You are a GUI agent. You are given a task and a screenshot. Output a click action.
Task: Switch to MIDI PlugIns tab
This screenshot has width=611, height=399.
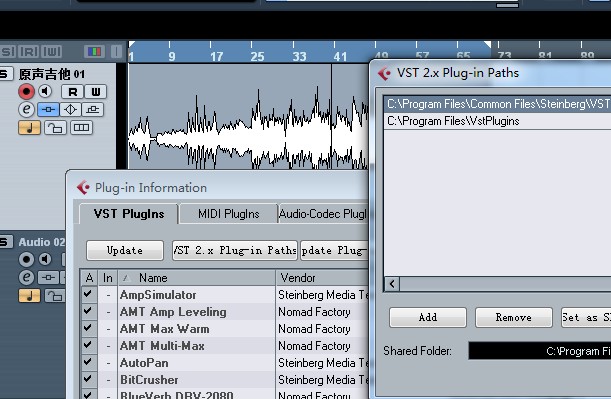coord(228,214)
